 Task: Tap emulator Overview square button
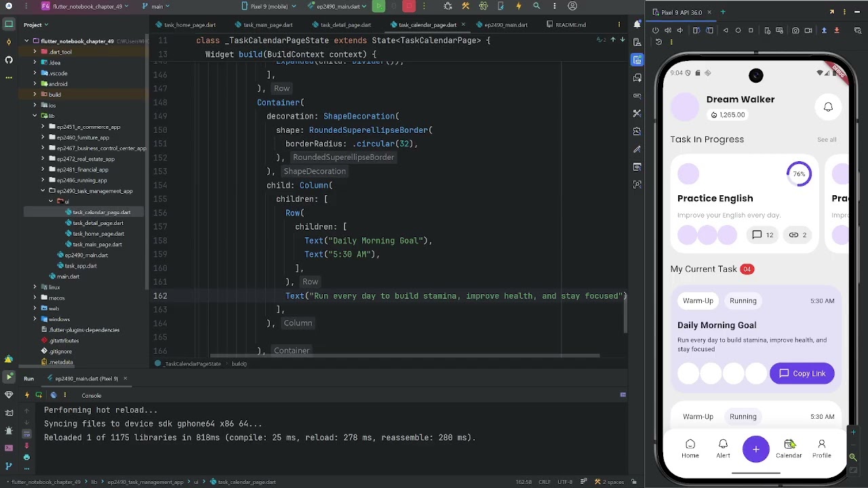point(751,30)
